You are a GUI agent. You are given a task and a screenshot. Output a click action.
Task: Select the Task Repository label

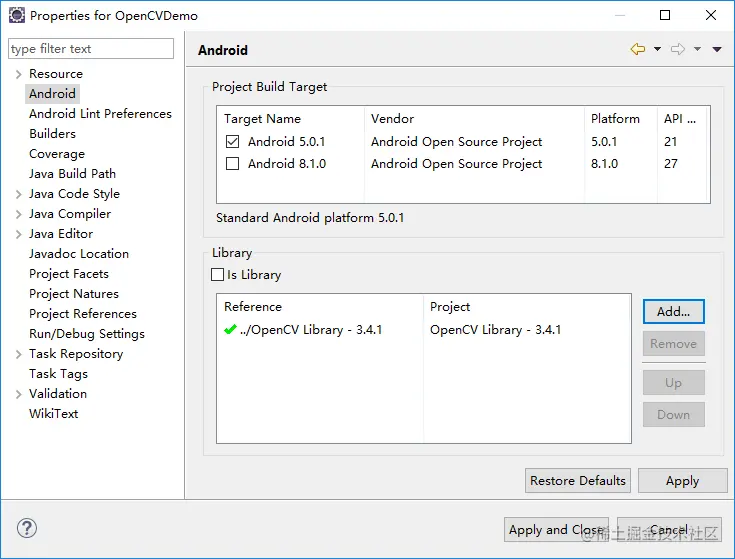tap(76, 354)
